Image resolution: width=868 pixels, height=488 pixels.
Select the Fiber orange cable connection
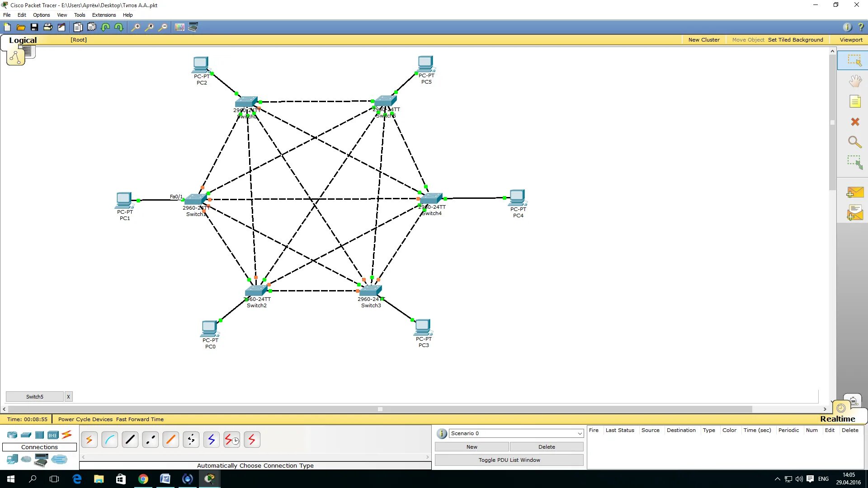[170, 439]
